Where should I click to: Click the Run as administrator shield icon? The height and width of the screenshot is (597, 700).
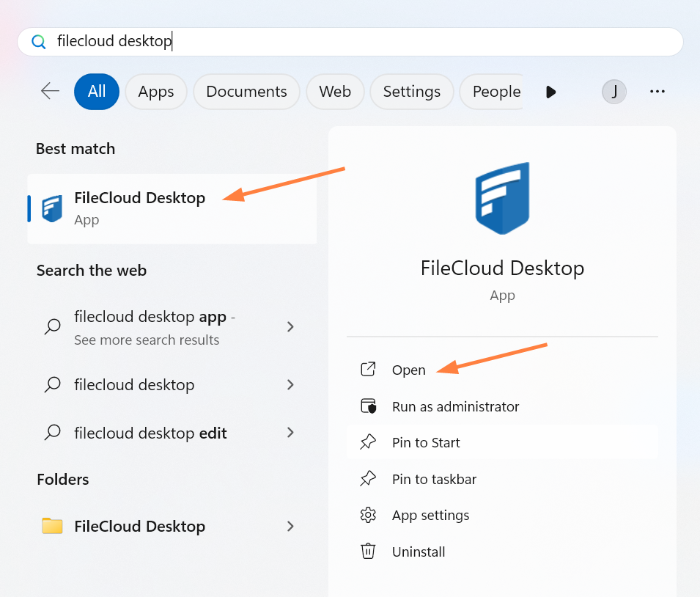368,406
